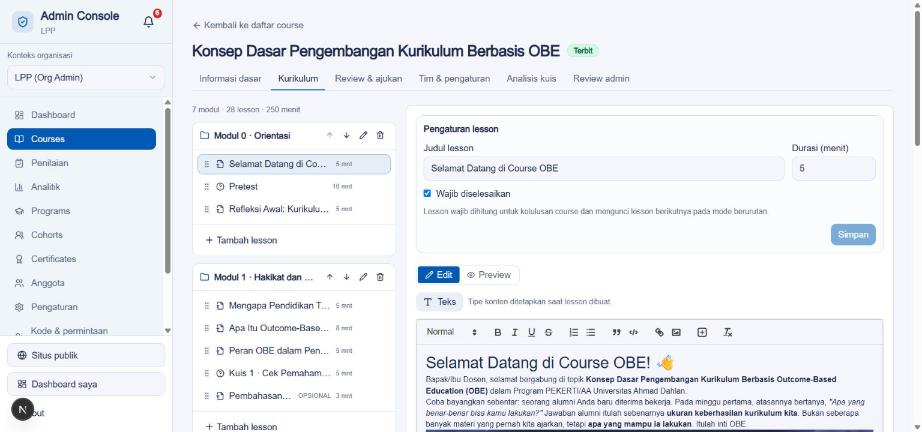Toggle bold formatting in editor
The width and height of the screenshot is (922, 432).
point(497,332)
